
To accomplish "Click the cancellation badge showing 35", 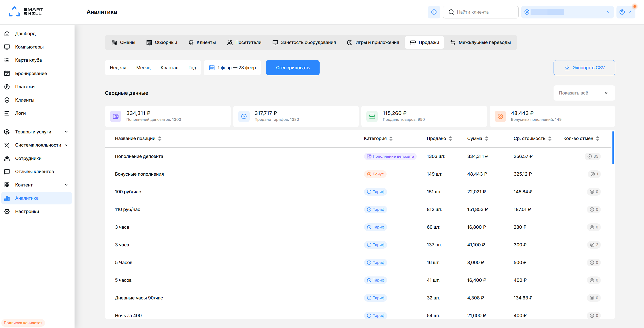I will click(x=592, y=156).
